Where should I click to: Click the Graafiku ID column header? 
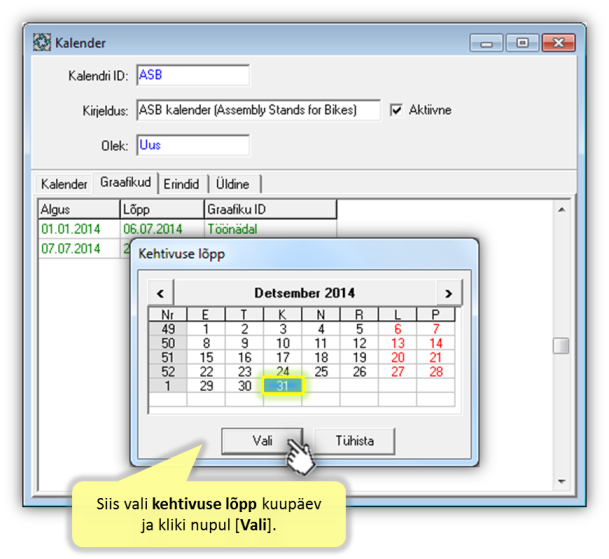pyautogui.click(x=270, y=209)
